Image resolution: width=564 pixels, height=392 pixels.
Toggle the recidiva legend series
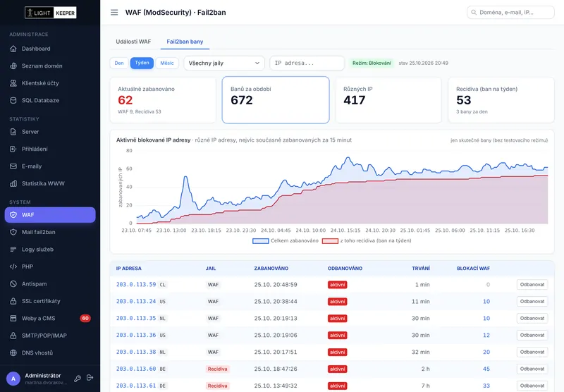point(367,241)
